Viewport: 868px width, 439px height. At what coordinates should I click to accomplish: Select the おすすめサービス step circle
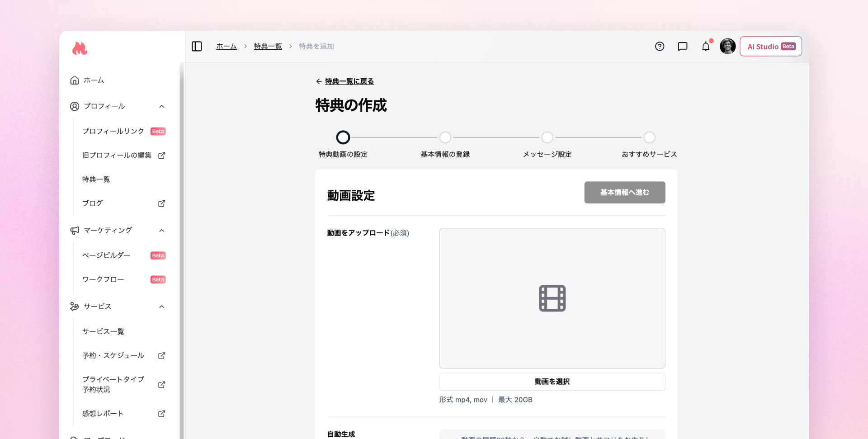649,137
